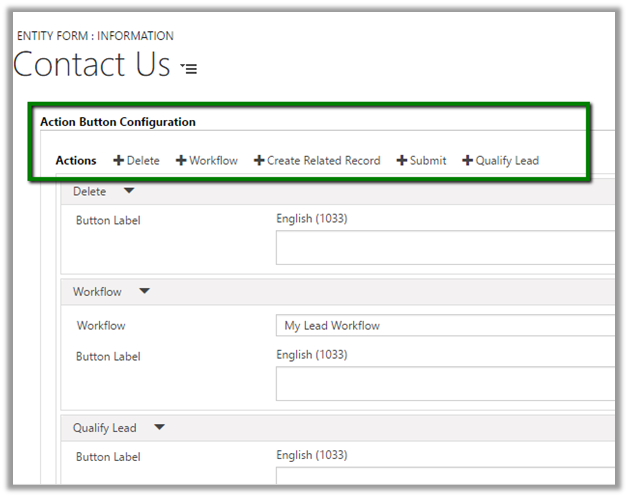Add a Workflow action button

[207, 160]
